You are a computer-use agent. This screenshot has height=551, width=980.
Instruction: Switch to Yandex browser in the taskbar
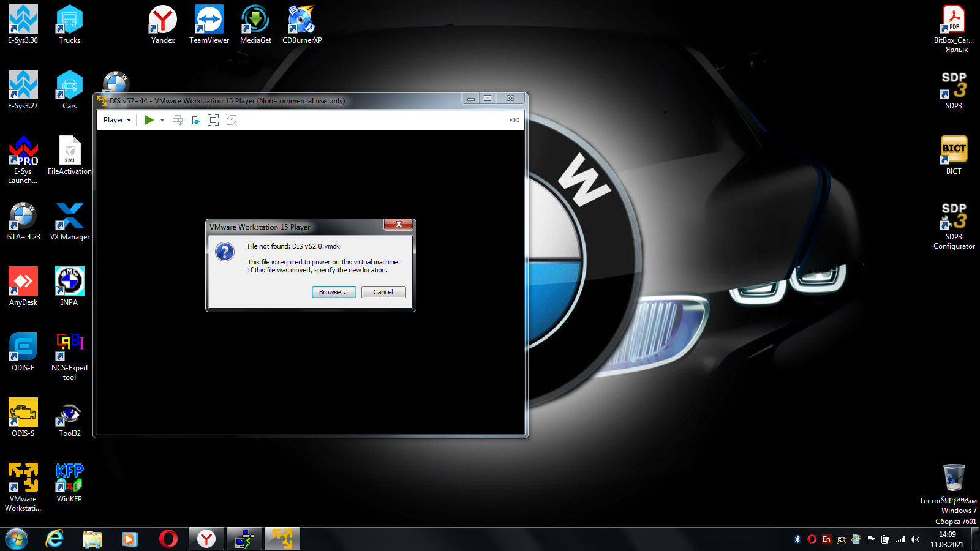coord(206,539)
